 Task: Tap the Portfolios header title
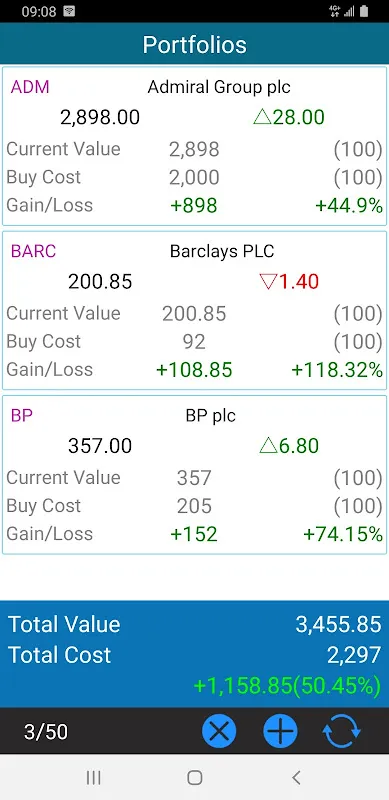tap(194, 44)
